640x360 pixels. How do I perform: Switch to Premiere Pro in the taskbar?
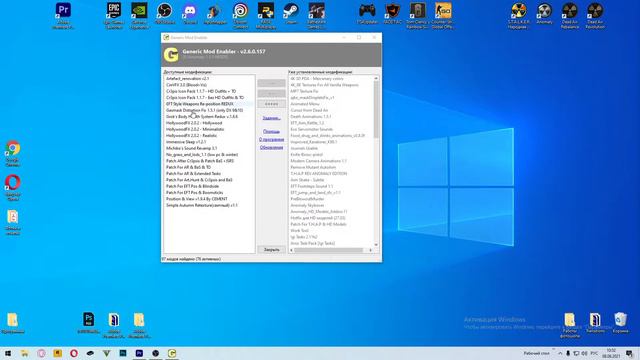click(139, 353)
